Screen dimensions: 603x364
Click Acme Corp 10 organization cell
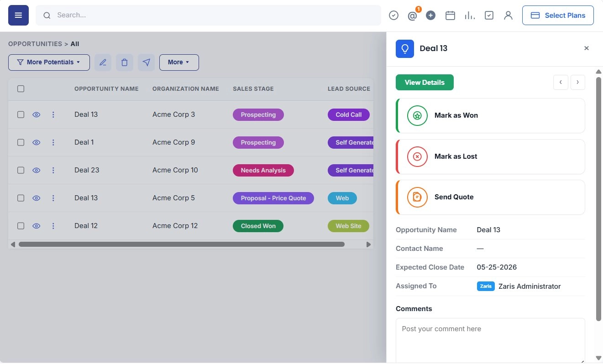click(x=175, y=170)
